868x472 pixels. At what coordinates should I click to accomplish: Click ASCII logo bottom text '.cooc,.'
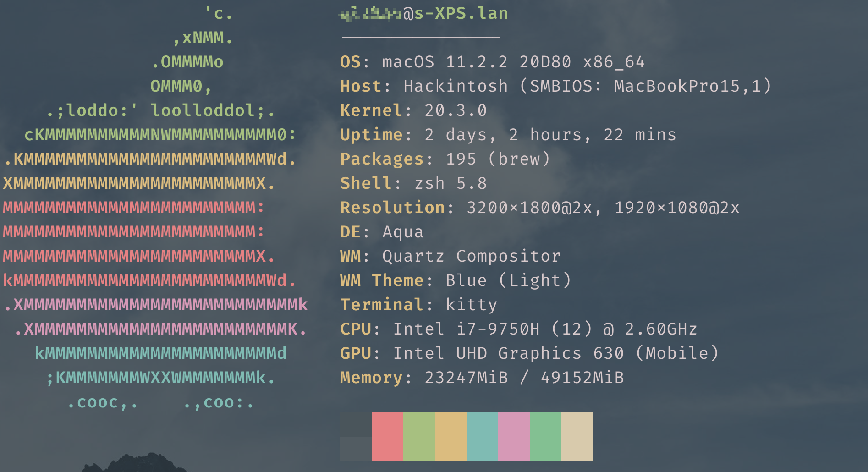coord(102,402)
